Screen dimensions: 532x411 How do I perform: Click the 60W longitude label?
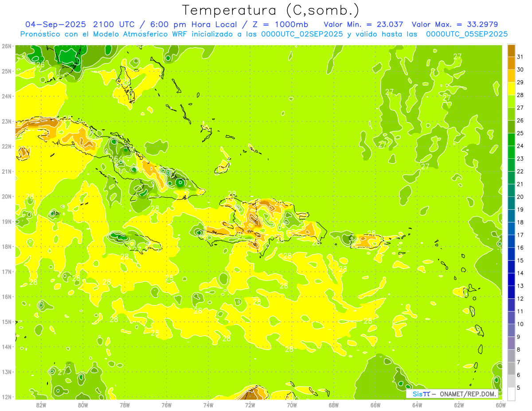pos(501,404)
